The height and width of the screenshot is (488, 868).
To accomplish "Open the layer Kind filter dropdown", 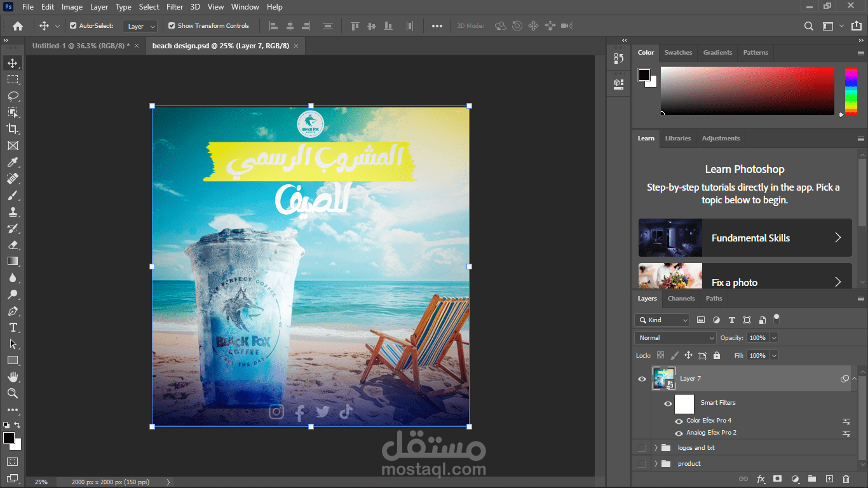I will click(x=662, y=320).
